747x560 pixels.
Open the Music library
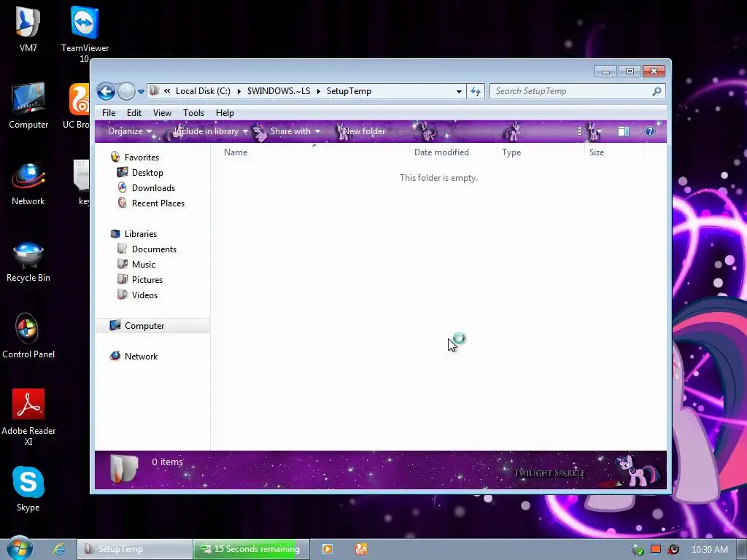[x=144, y=264]
